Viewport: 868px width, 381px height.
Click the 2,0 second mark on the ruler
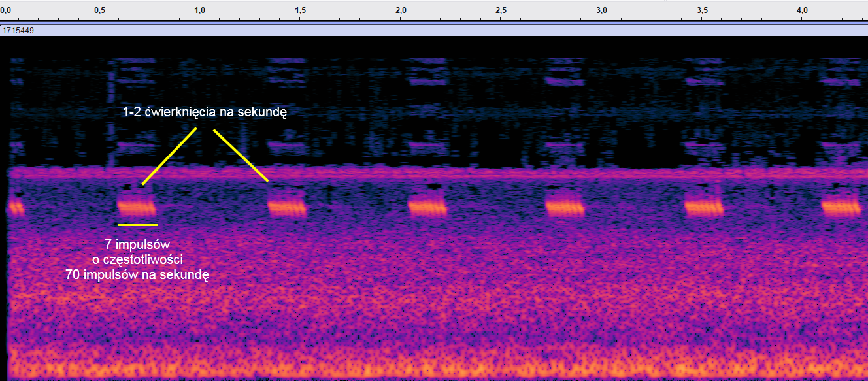pos(401,11)
